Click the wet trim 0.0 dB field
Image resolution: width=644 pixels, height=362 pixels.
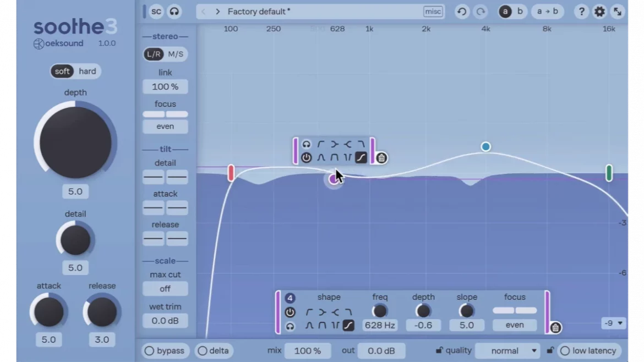[165, 321]
